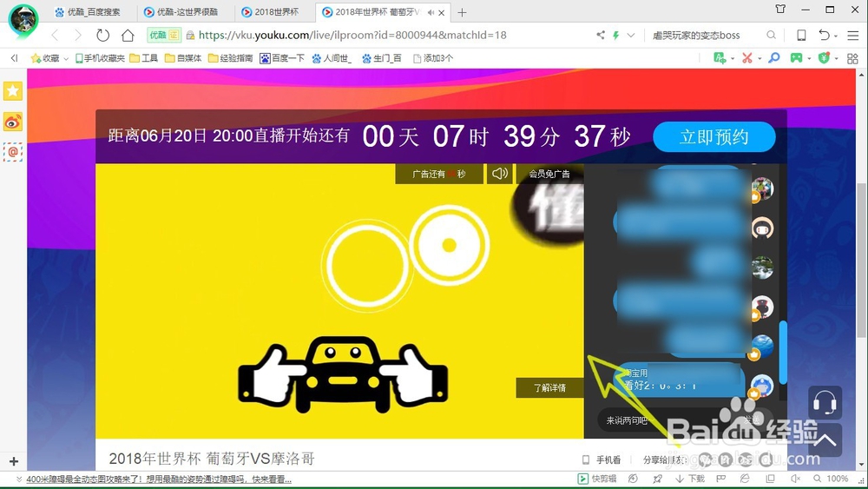Mute the audio on the active tab

pos(431,12)
